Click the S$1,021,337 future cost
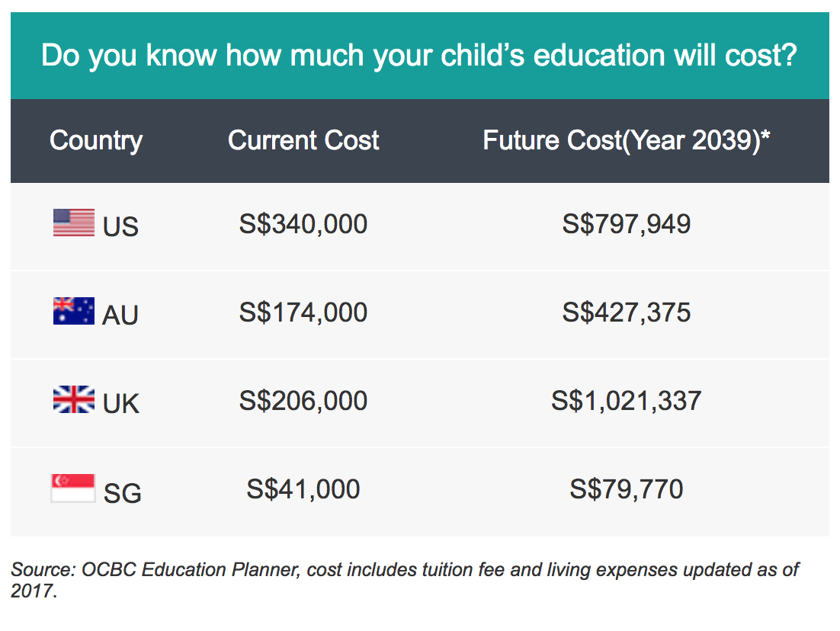This screenshot has height=631, width=840. (627, 401)
